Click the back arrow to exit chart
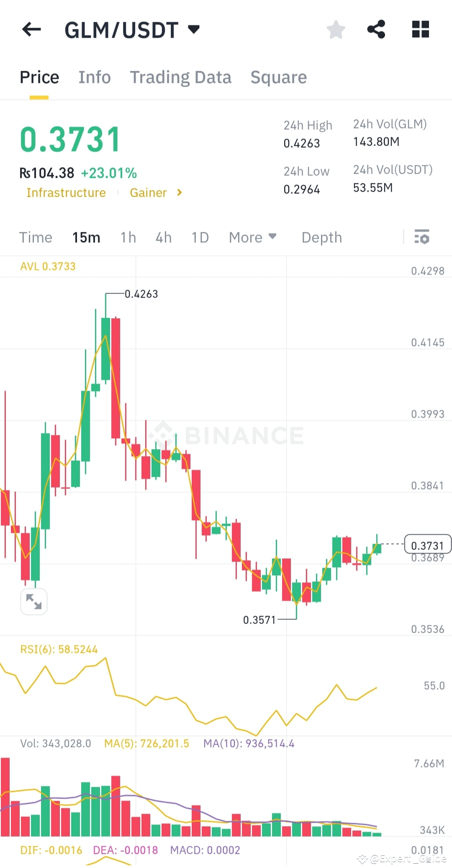Image resolution: width=452 pixels, height=868 pixels. 31,29
